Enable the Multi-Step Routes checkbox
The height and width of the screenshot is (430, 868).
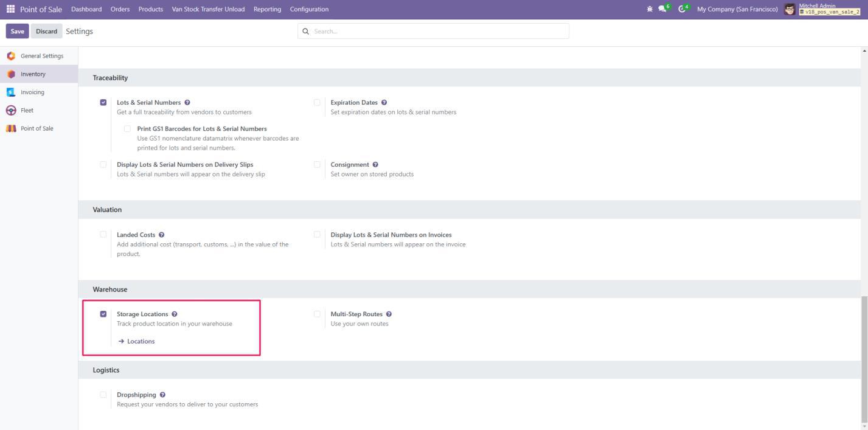point(317,314)
